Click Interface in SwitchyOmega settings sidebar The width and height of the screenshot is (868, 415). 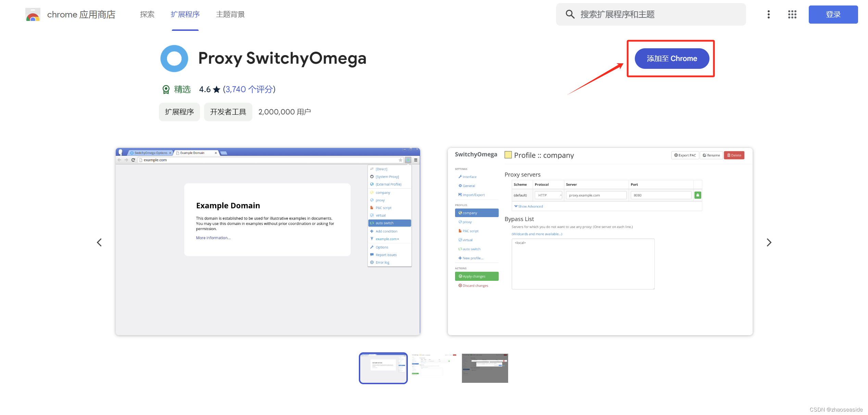click(468, 177)
